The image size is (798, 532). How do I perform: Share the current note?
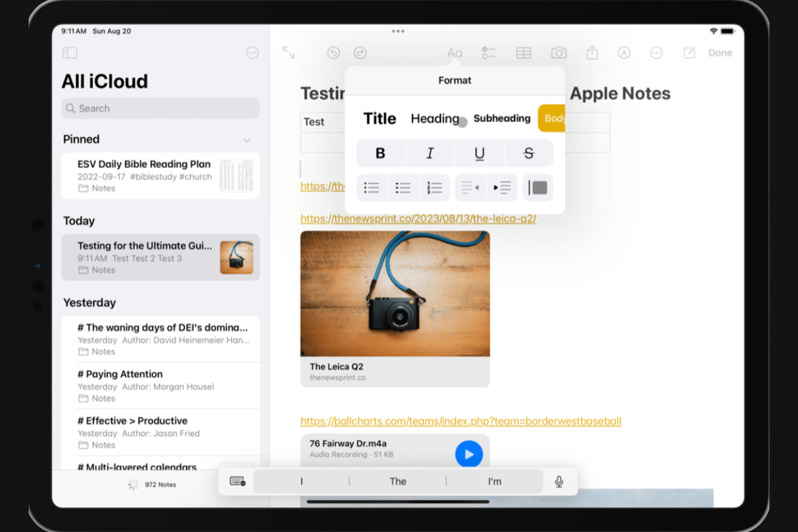(x=592, y=52)
